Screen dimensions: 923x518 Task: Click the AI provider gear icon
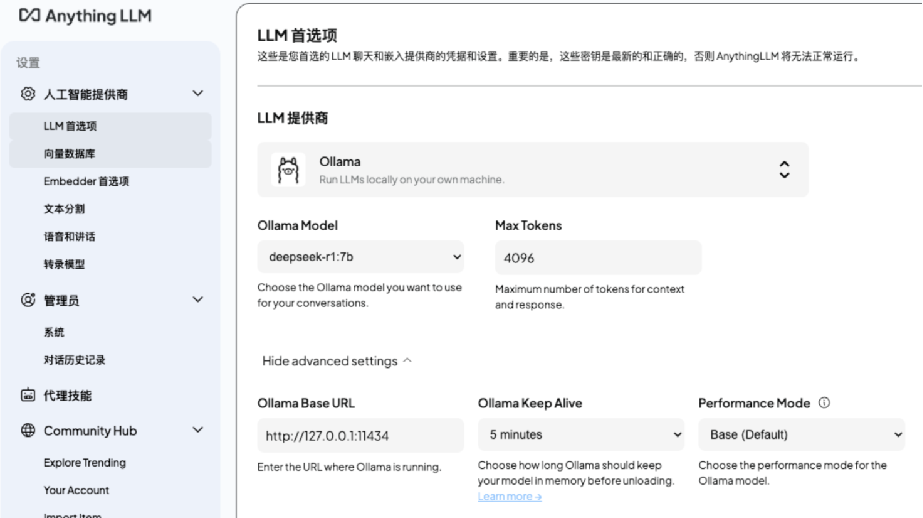point(28,94)
